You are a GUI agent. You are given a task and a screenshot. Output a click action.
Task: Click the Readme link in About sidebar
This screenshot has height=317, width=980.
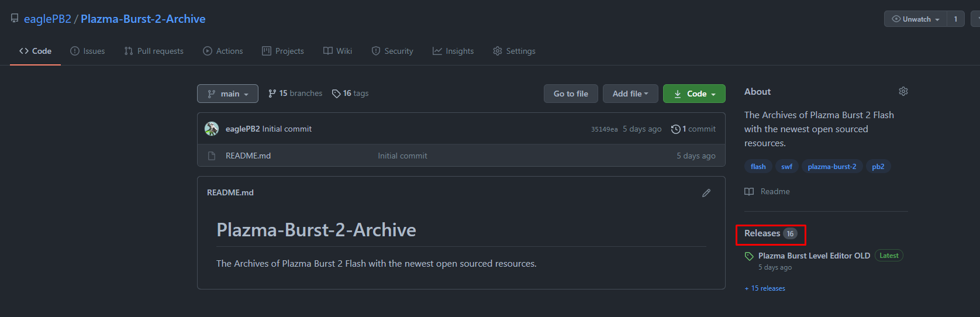[767, 191]
